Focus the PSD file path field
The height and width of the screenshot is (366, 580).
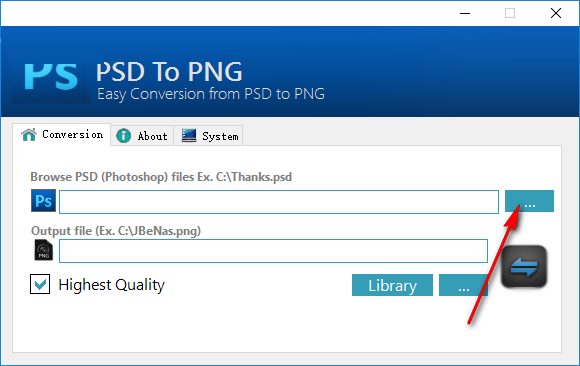click(279, 202)
